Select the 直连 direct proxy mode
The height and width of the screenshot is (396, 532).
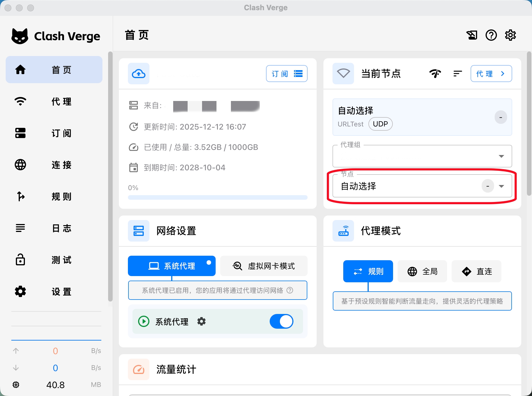click(x=477, y=272)
